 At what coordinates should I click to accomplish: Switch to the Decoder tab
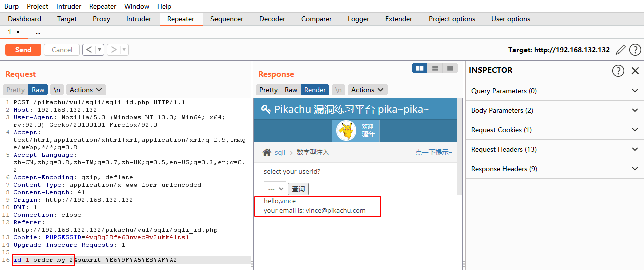[272, 19]
